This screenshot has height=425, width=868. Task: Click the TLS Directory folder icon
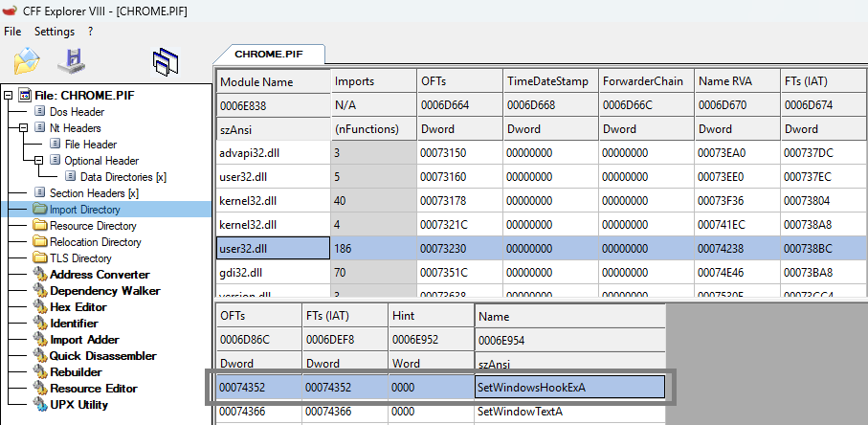click(x=40, y=257)
